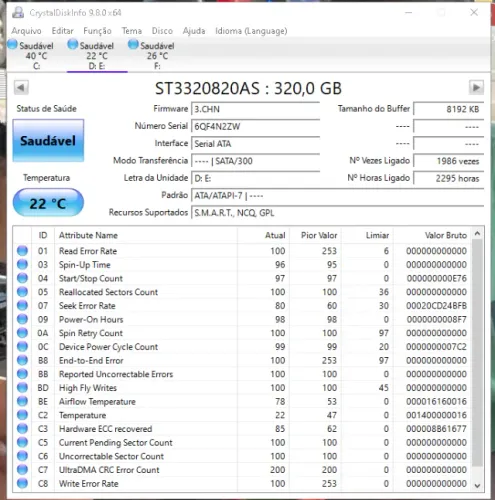This screenshot has height=500, width=495.
Task: Click the Valor Bruto column header
Action: click(432, 235)
